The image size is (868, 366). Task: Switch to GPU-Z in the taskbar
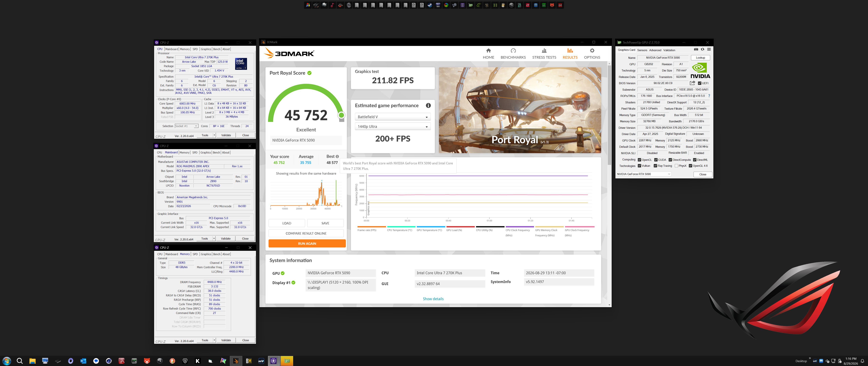click(x=287, y=361)
